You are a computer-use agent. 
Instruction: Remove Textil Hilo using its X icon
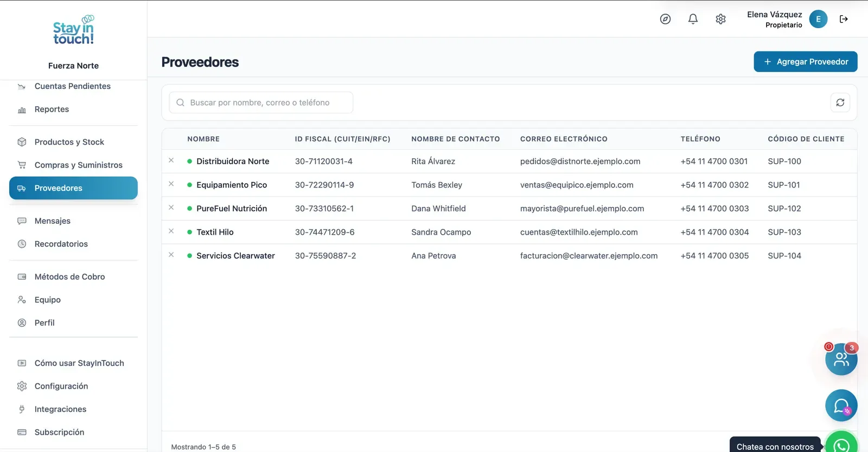pos(171,231)
